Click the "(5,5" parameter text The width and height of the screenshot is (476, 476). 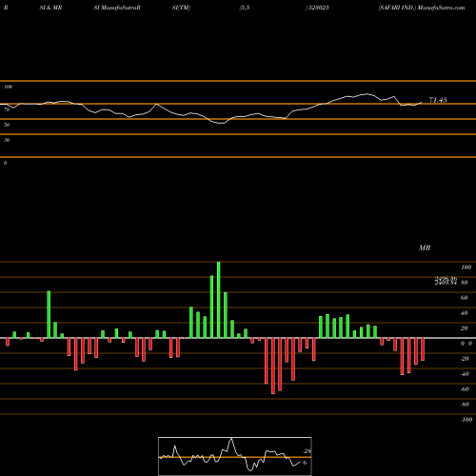point(245,8)
